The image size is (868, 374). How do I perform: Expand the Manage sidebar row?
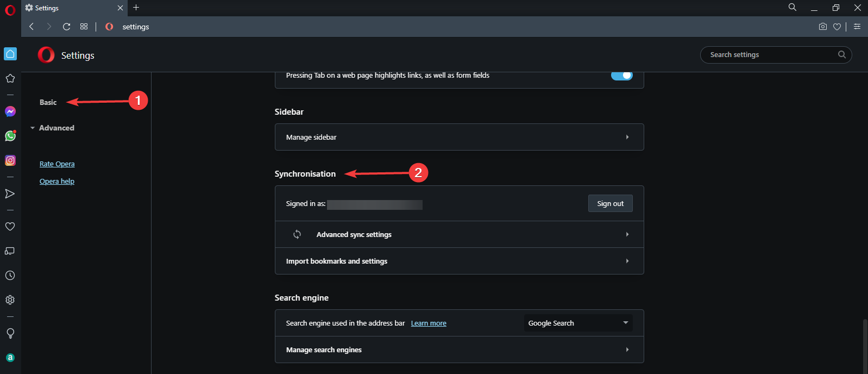[x=459, y=137]
